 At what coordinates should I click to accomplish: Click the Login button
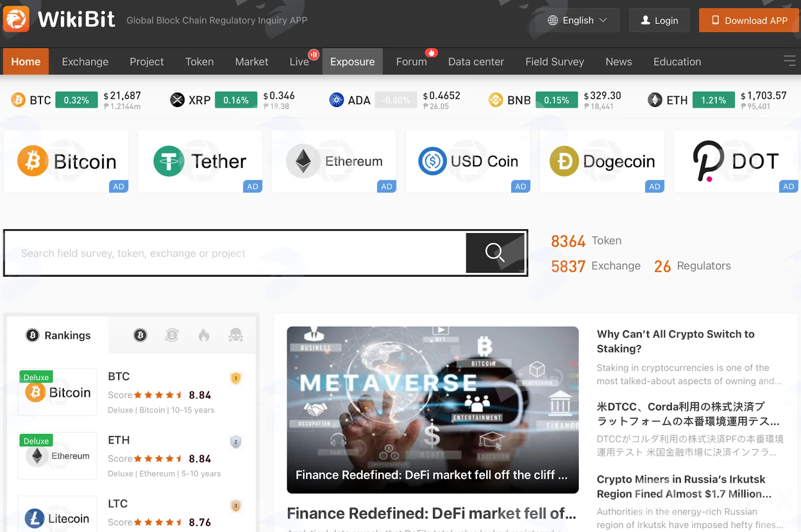(x=659, y=20)
